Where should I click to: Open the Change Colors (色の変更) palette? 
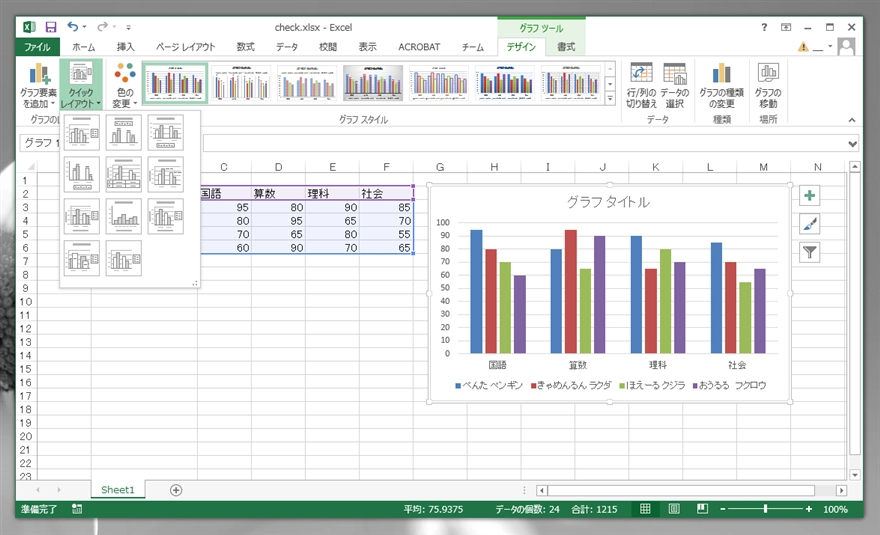click(x=124, y=85)
